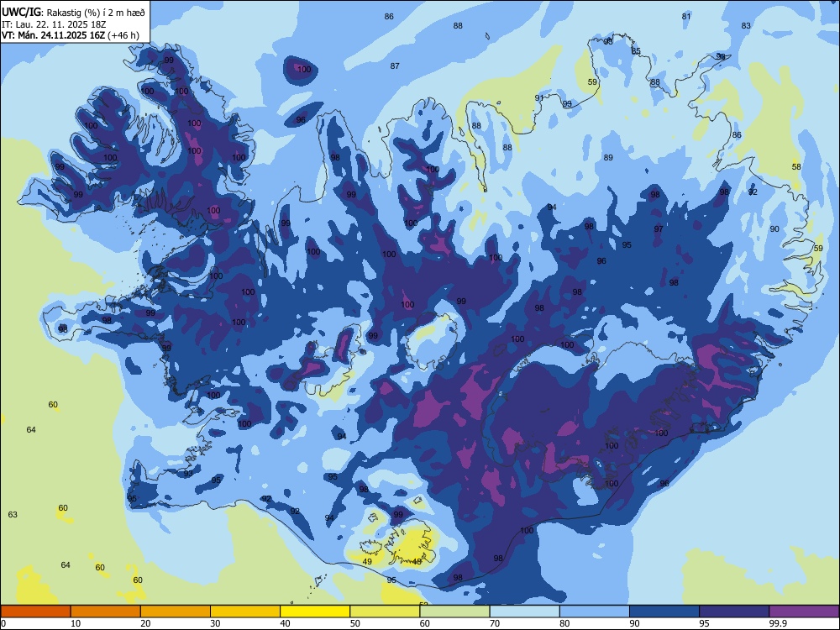
Task: Select the legend tick label '20'
Action: tap(145, 623)
